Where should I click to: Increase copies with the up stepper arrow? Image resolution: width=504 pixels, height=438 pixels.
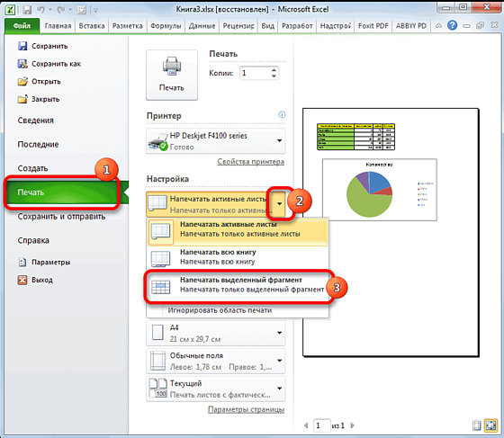coord(274,70)
